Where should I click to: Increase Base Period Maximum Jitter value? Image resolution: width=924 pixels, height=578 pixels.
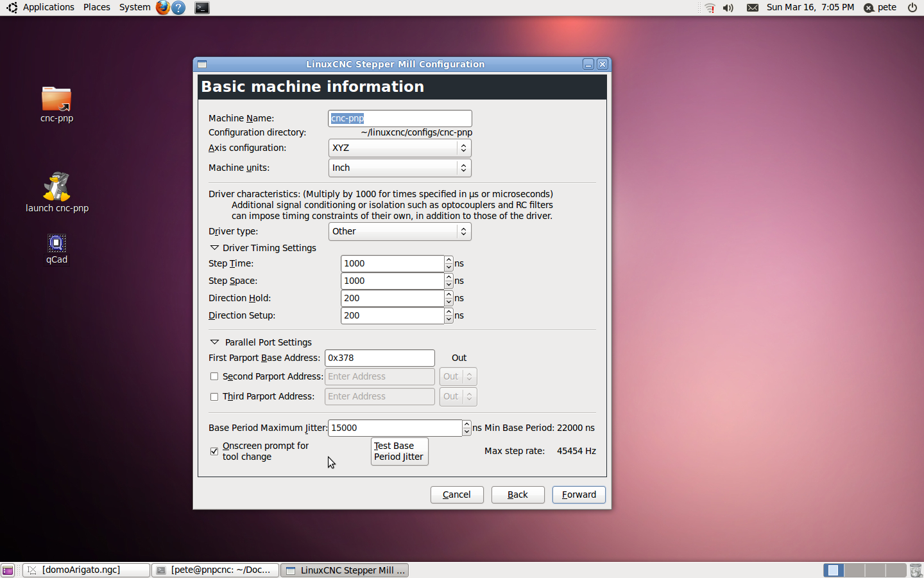(466, 425)
